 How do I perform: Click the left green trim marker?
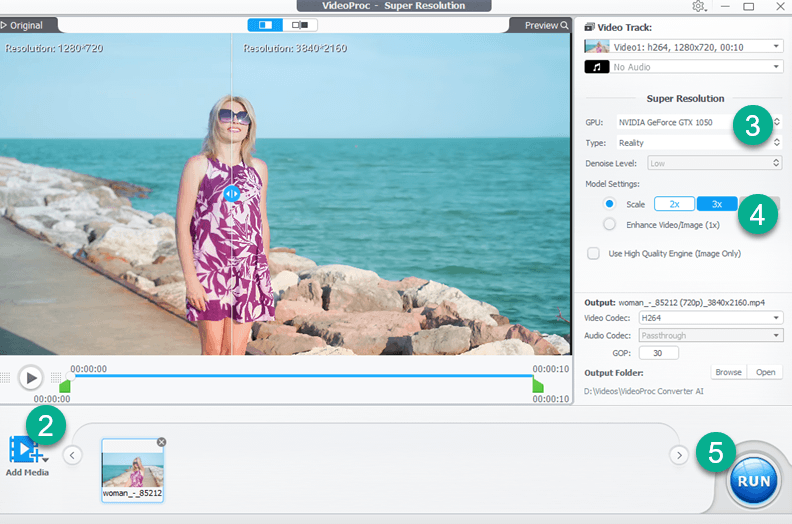coord(65,387)
